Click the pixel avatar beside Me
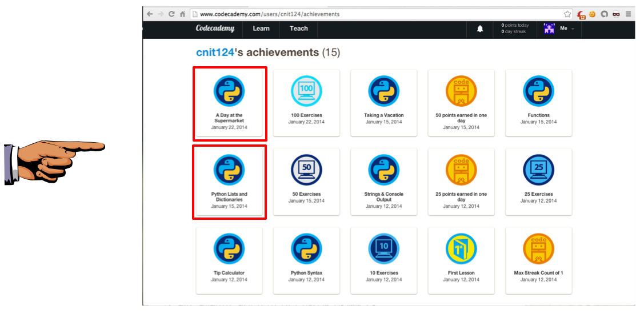The width and height of the screenshot is (644, 318). [x=549, y=29]
